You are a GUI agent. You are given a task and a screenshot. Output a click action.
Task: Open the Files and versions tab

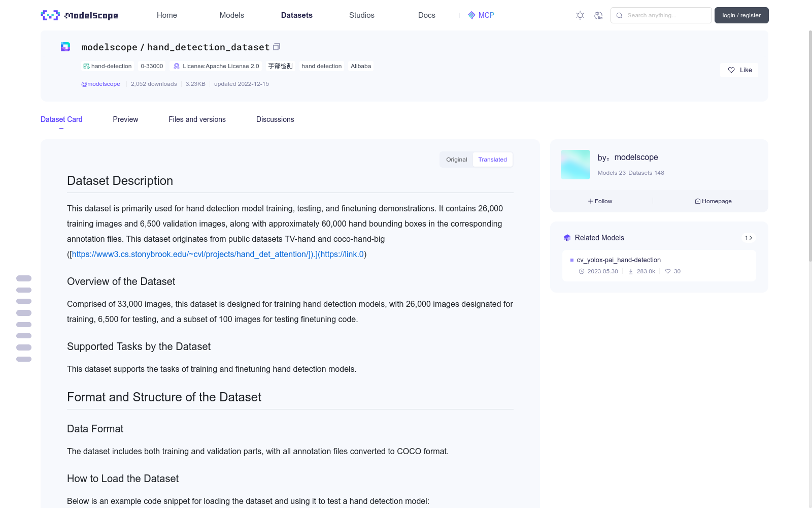pyautogui.click(x=197, y=119)
